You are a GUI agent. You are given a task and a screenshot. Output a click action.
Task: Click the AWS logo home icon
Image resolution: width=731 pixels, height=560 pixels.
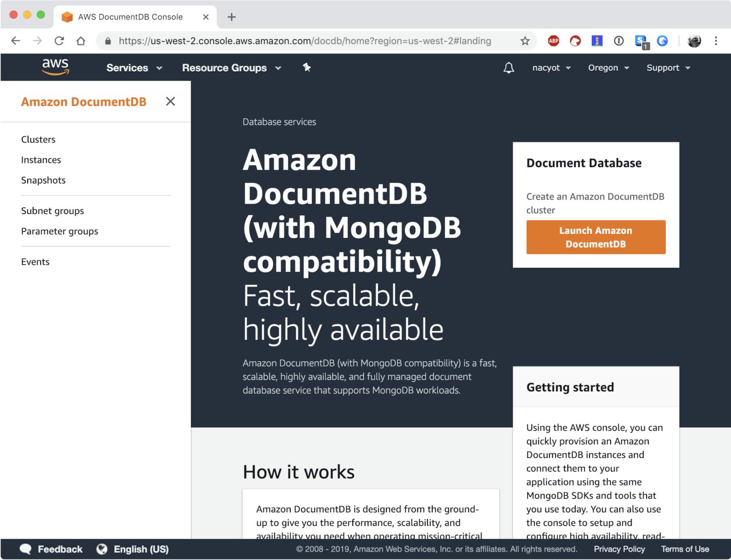pyautogui.click(x=56, y=67)
